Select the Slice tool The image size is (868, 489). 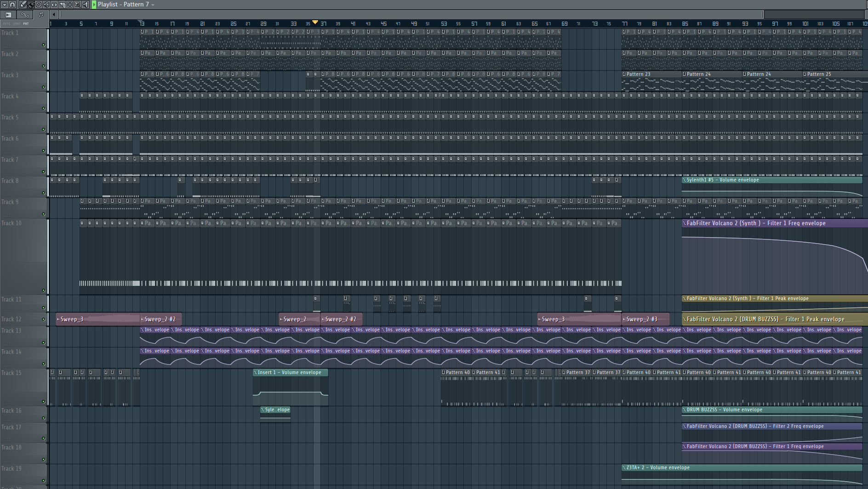click(62, 5)
